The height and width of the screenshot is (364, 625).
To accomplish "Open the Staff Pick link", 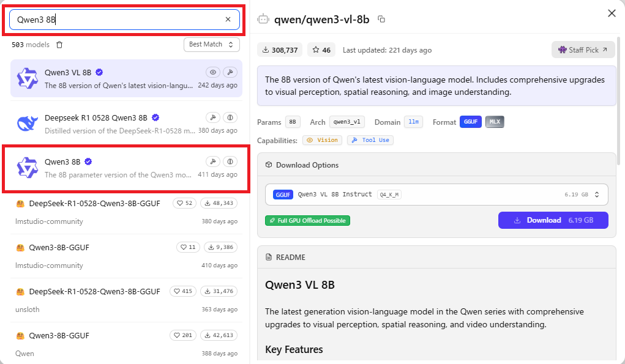I will pos(583,50).
